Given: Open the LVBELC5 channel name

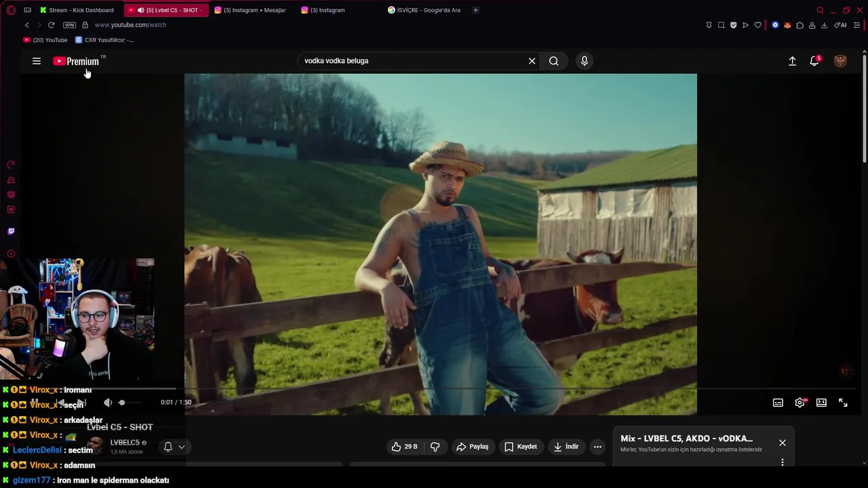Looking at the screenshot, I should [125, 443].
